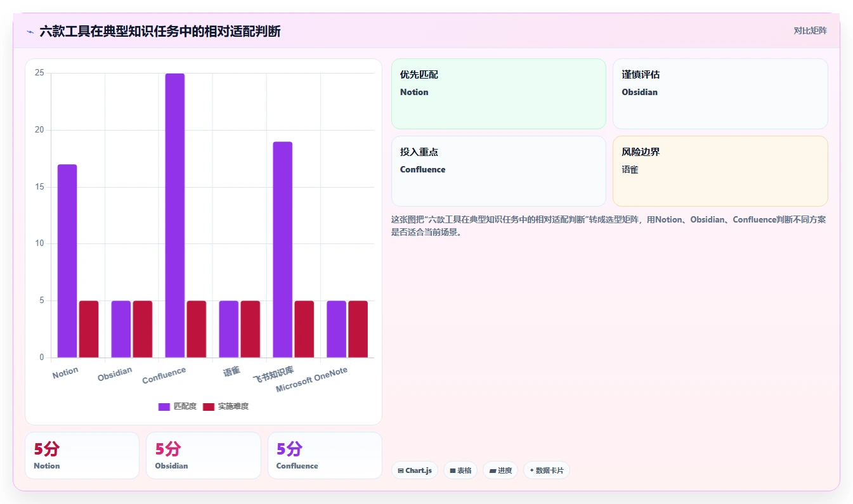The height and width of the screenshot is (504, 853).
Task: Click the Microsoft OneNote x-axis label
Action: tap(311, 379)
